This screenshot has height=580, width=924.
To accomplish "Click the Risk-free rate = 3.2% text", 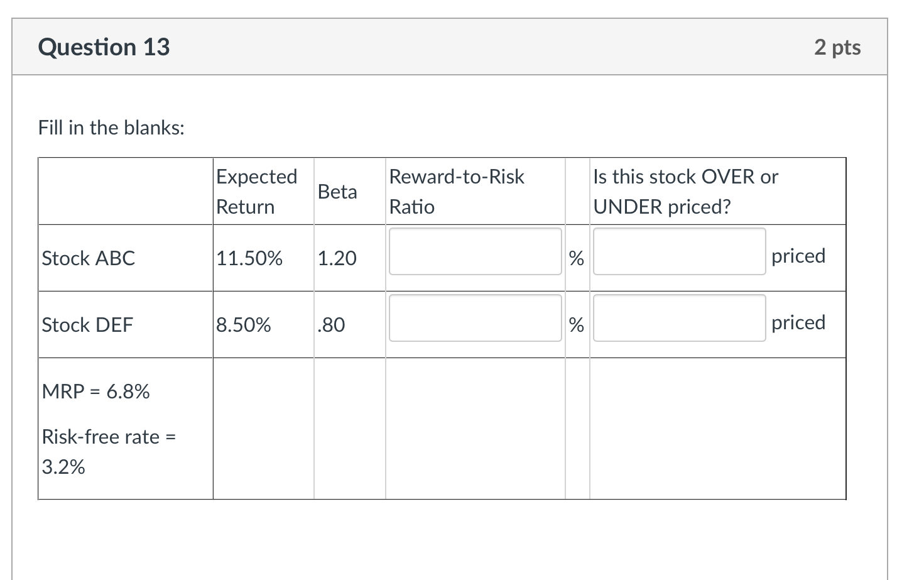I will 108,451.
